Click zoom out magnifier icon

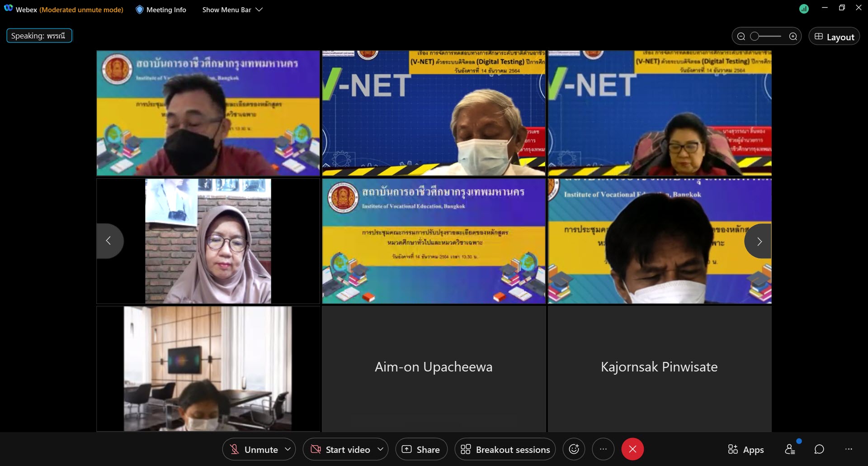point(741,37)
